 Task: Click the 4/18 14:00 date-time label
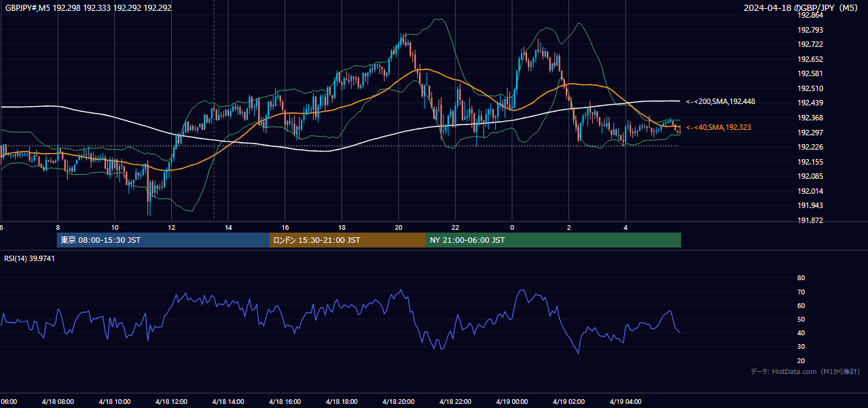[x=228, y=402]
